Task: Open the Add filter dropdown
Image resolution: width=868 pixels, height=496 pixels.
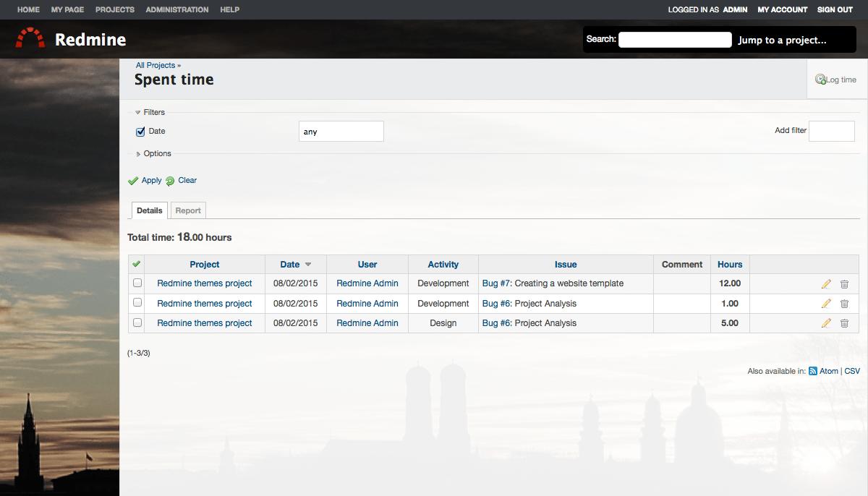Action: pyautogui.click(x=832, y=131)
